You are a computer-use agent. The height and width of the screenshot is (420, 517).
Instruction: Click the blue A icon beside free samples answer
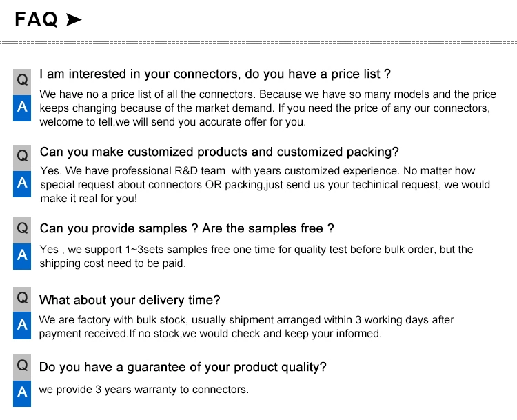point(22,257)
